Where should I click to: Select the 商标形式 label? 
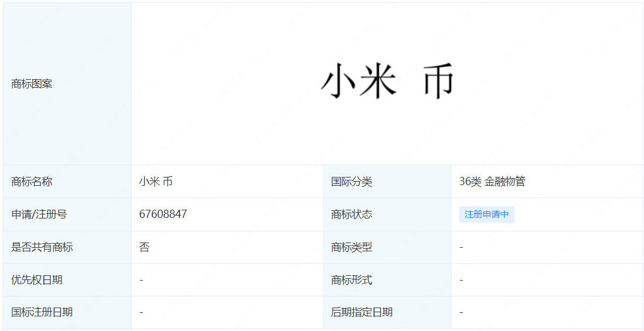pos(352,280)
